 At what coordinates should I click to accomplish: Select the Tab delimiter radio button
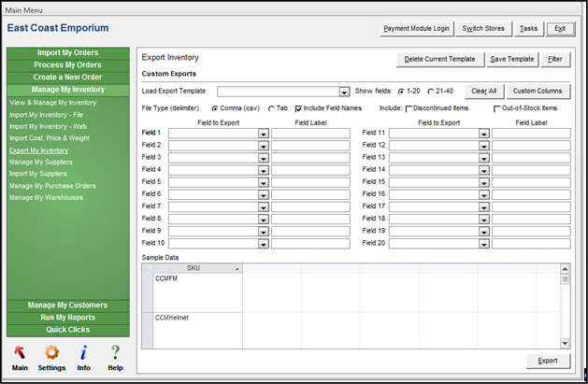point(272,108)
